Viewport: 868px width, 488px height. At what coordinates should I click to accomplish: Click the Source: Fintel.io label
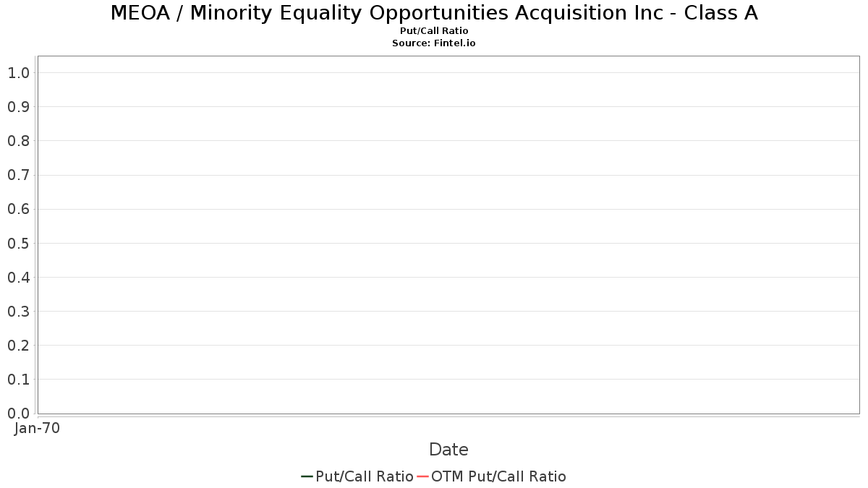tap(434, 43)
